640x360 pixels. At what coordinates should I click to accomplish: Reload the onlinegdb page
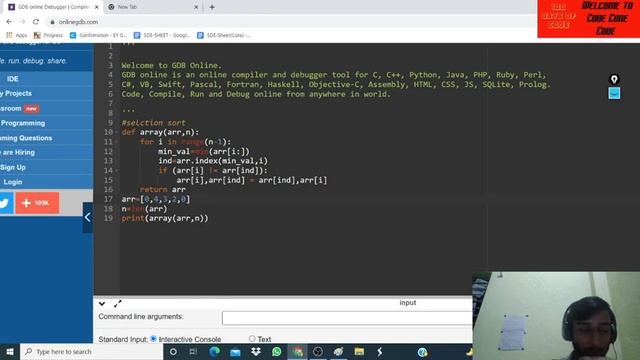[x=36, y=22]
